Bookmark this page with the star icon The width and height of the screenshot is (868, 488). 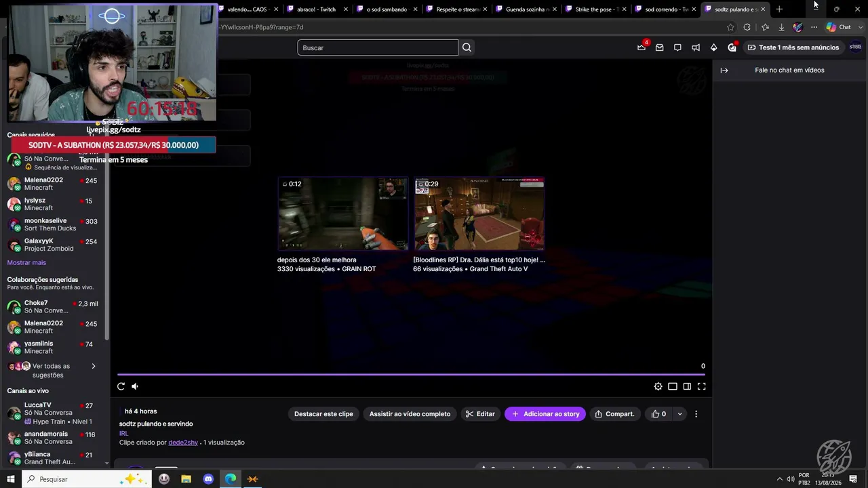[x=730, y=27]
